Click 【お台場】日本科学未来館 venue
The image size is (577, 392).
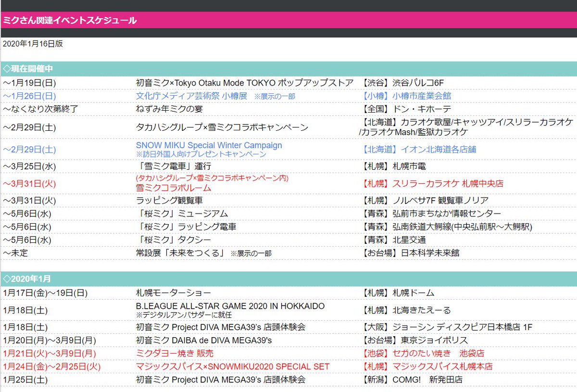409,253
